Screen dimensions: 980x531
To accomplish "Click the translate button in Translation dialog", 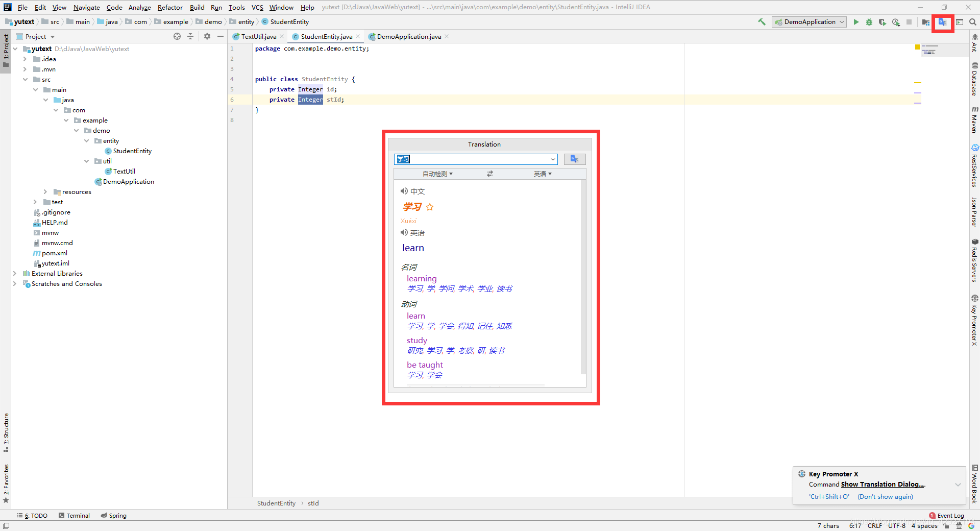I will point(575,159).
